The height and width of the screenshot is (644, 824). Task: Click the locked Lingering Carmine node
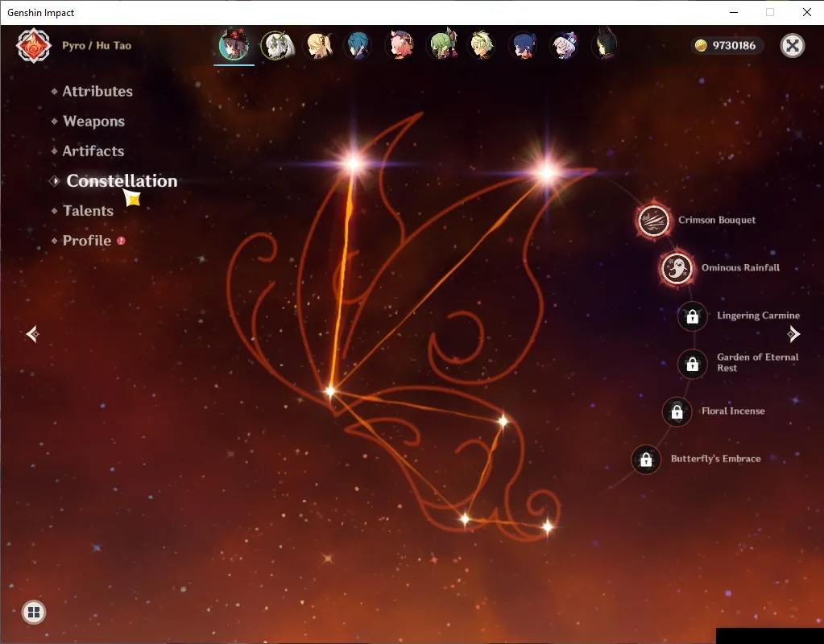tap(692, 316)
